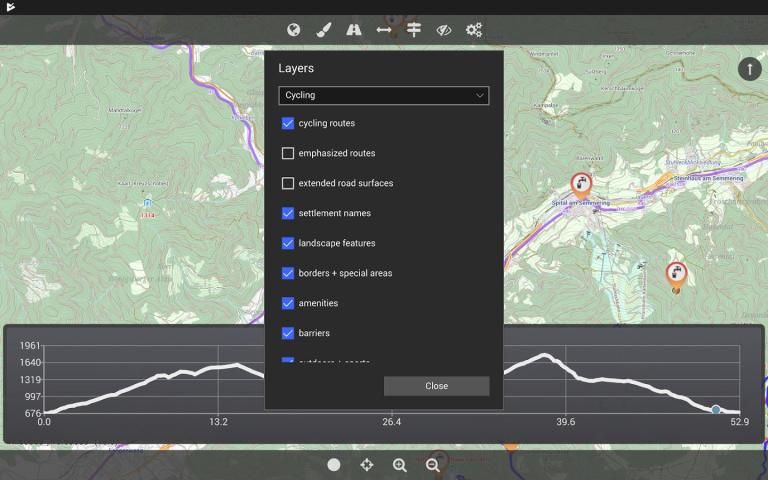Enable extended road surfaces checkbox

tap(288, 183)
